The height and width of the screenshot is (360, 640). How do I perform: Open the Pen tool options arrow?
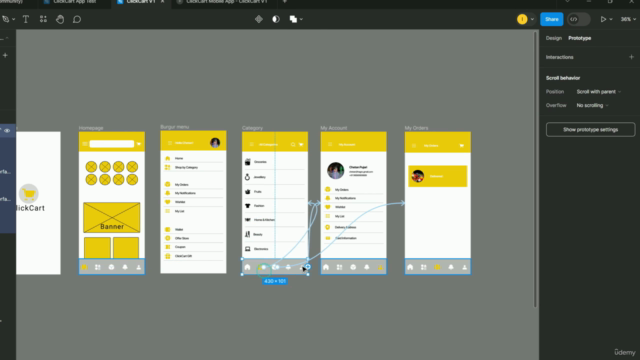pyautogui.click(x=13, y=19)
